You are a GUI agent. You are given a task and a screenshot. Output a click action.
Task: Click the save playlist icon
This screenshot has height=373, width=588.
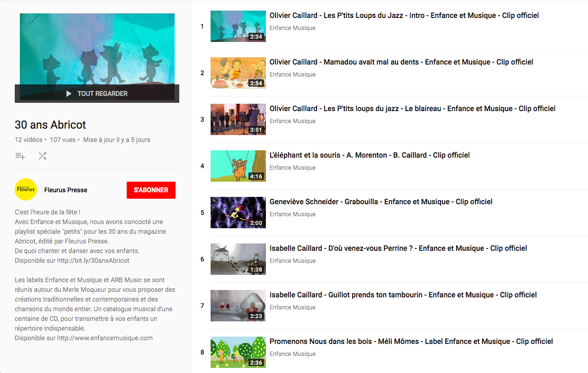pos(20,156)
